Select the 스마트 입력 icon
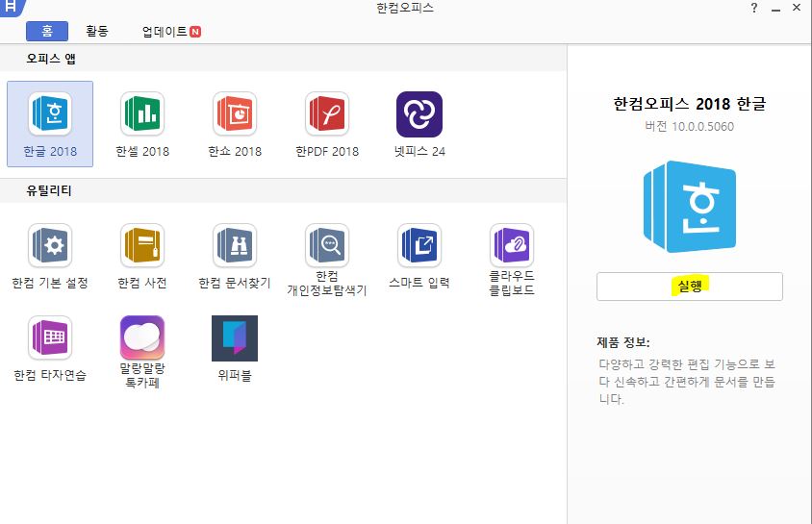The height and width of the screenshot is (524, 812). 419,245
